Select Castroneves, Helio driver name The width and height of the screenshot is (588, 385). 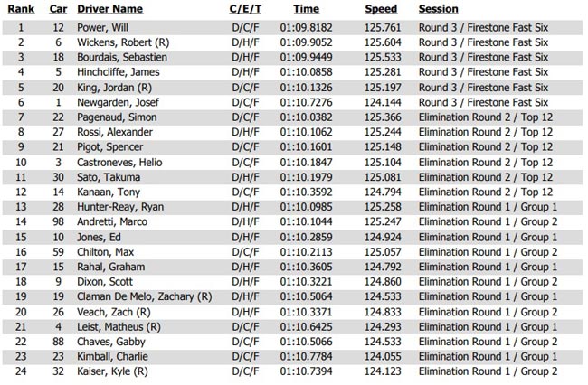pyautogui.click(x=119, y=163)
